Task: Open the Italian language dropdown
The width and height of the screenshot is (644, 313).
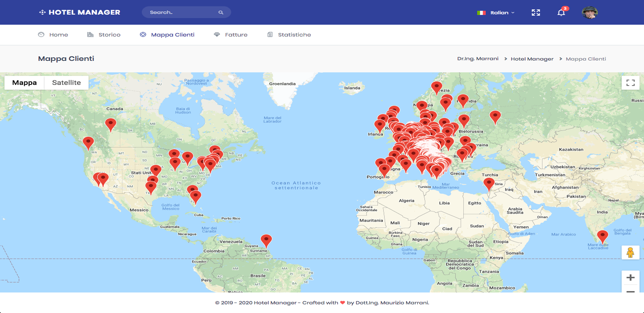Action: (496, 13)
